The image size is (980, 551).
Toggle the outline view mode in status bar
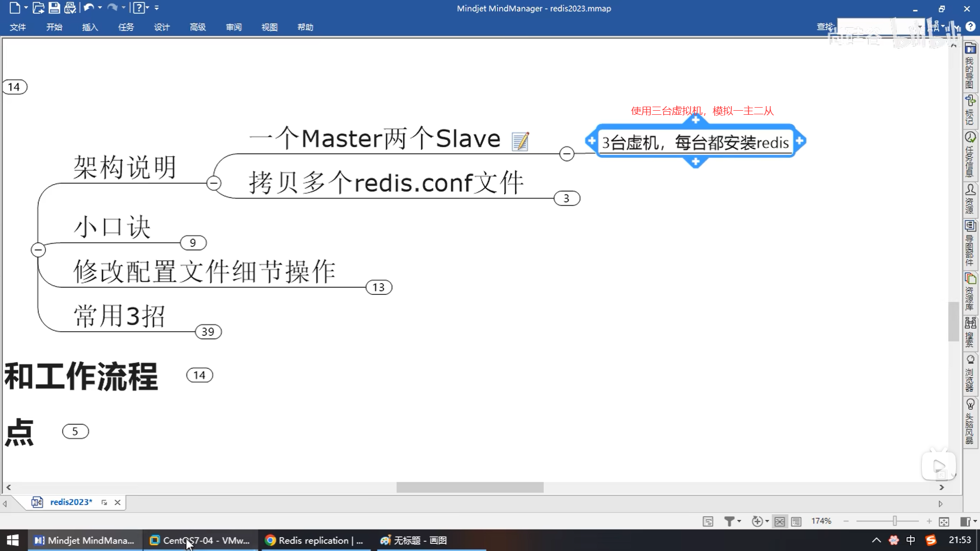796,521
